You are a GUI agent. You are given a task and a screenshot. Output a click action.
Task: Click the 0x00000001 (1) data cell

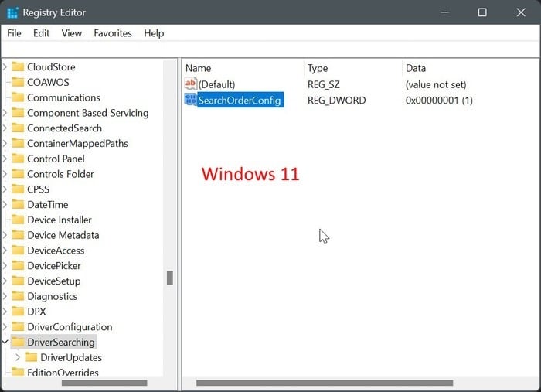[439, 101]
